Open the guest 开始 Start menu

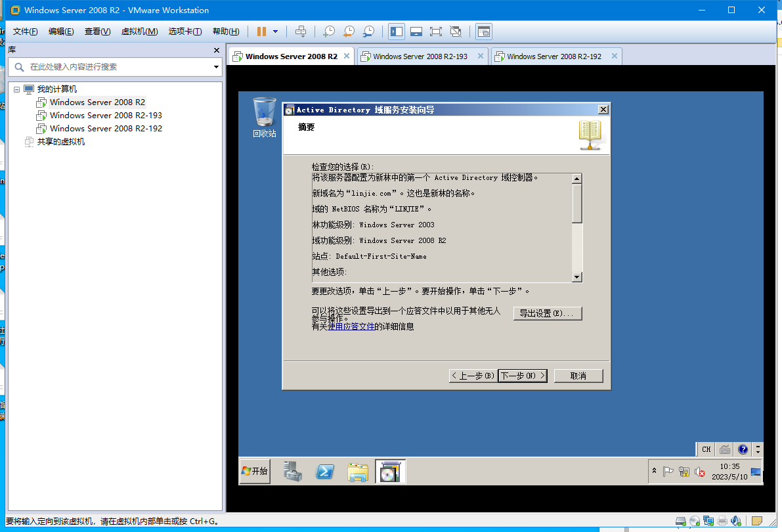coord(255,471)
